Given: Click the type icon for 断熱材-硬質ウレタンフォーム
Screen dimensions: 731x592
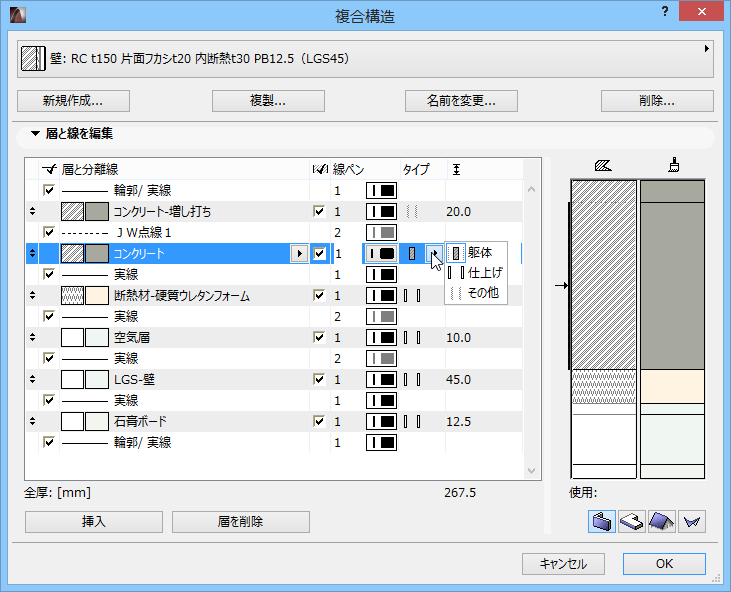Looking at the screenshot, I should 412,296.
